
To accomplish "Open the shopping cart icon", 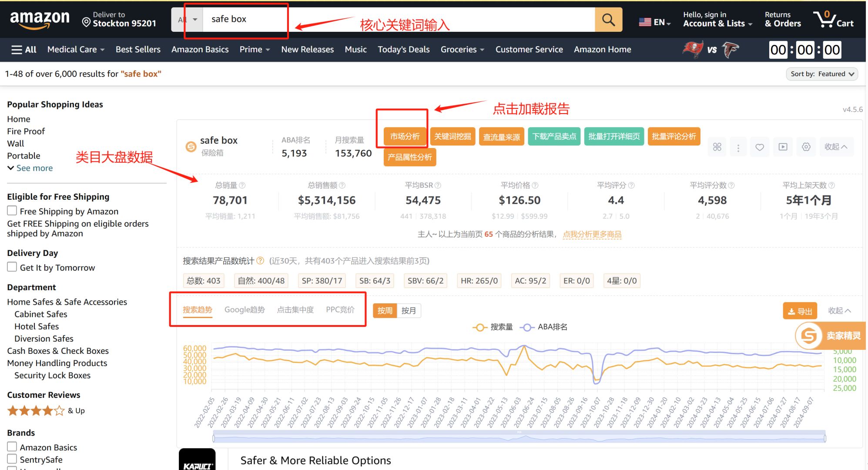I will (833, 20).
